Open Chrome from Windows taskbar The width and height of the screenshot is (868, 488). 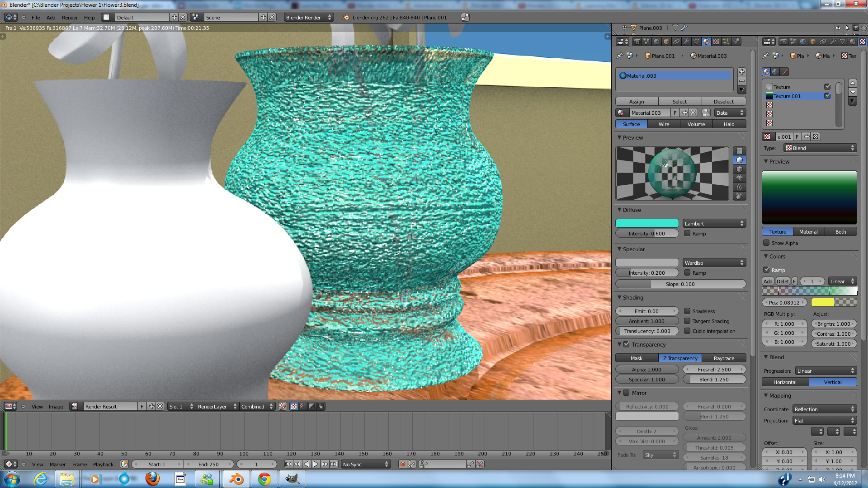(x=264, y=479)
